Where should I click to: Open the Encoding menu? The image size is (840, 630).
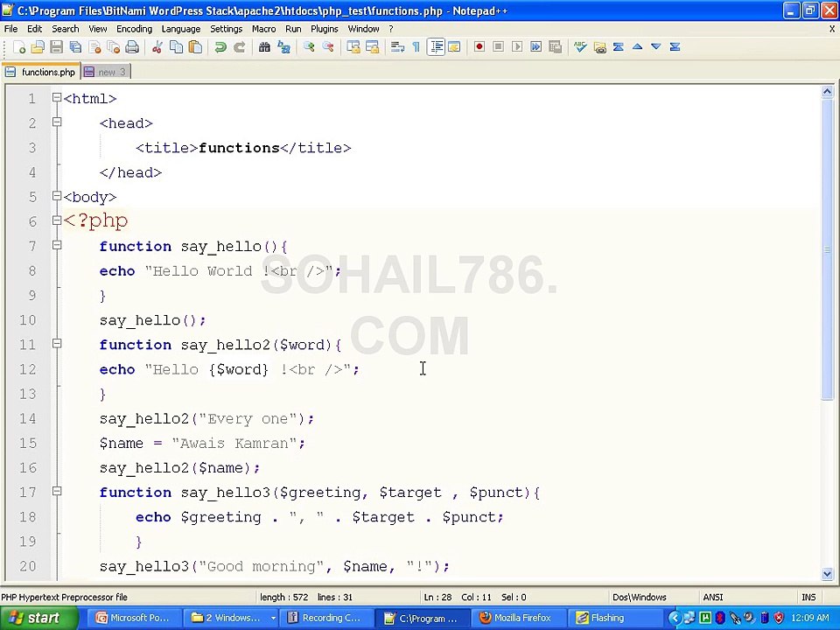134,29
